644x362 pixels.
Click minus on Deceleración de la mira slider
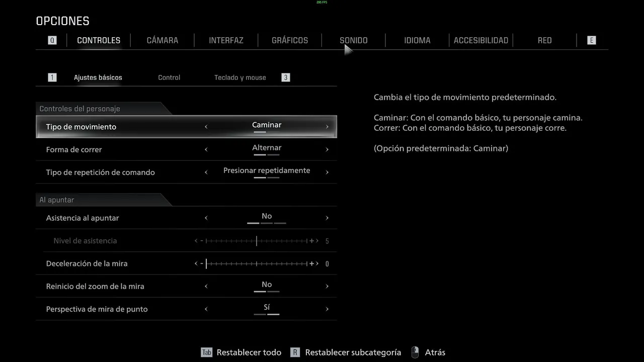pyautogui.click(x=202, y=263)
